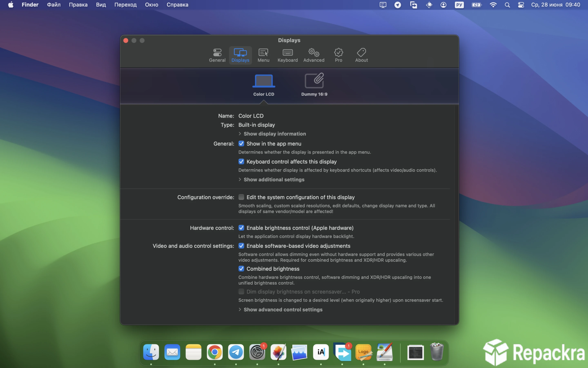588x368 pixels.
Task: Open the paintbrush pencil app in Dock
Action: [x=385, y=352]
